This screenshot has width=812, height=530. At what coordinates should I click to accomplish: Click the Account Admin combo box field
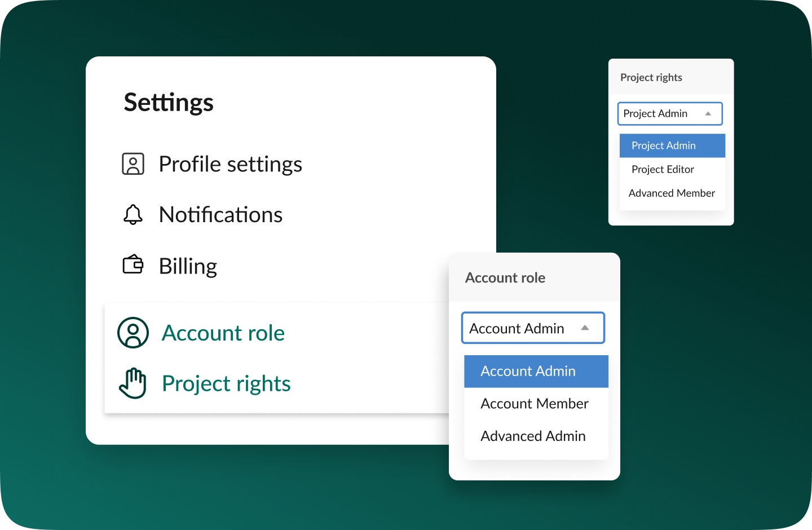point(517,328)
